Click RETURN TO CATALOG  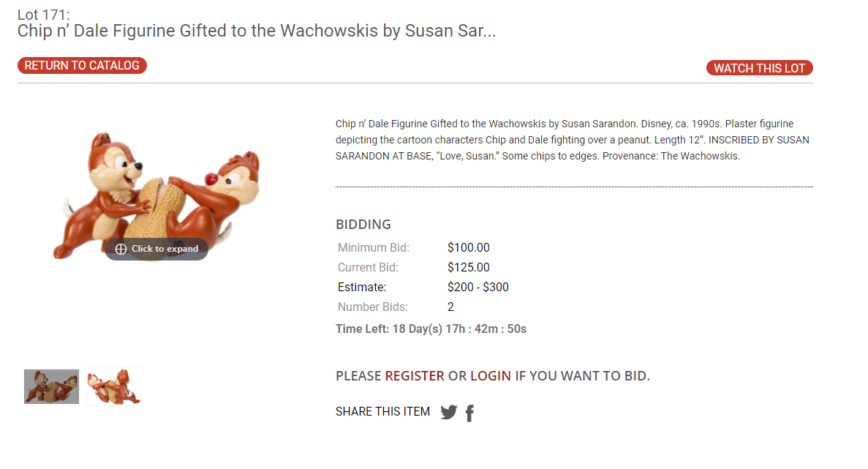pos(82,65)
